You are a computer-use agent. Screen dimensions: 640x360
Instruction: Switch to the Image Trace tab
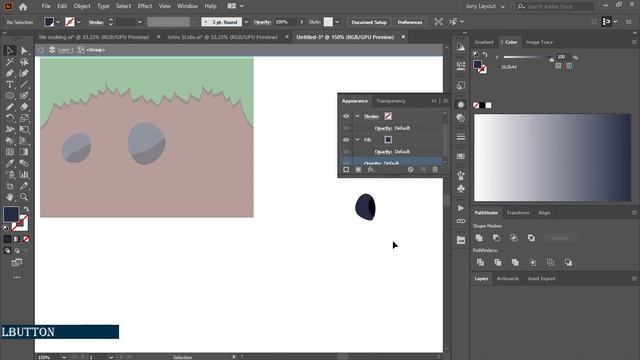click(539, 42)
